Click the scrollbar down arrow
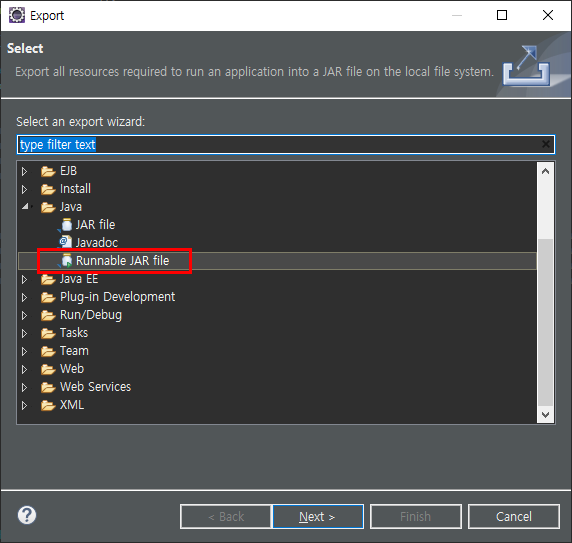 (x=545, y=415)
